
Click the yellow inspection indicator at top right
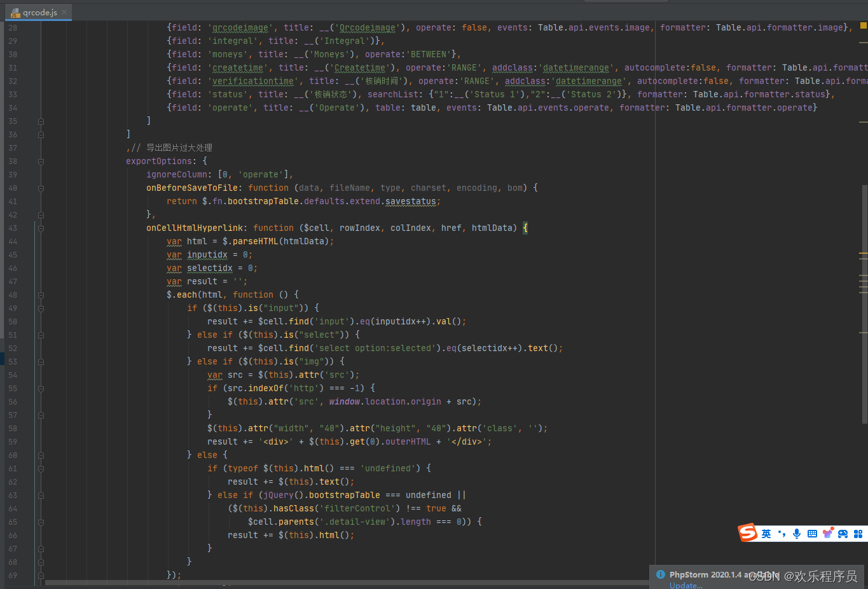point(864,25)
